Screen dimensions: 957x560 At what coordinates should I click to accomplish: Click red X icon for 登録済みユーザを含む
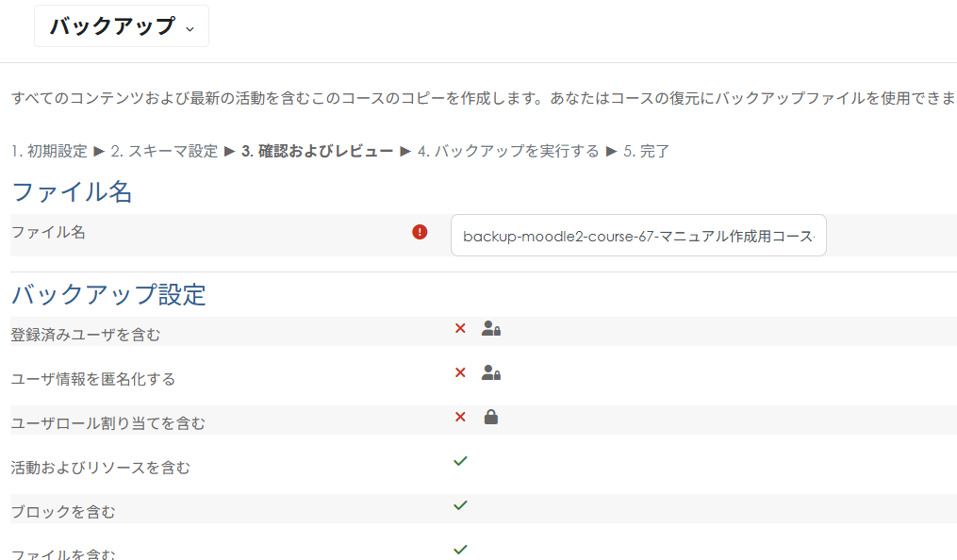coord(460,328)
